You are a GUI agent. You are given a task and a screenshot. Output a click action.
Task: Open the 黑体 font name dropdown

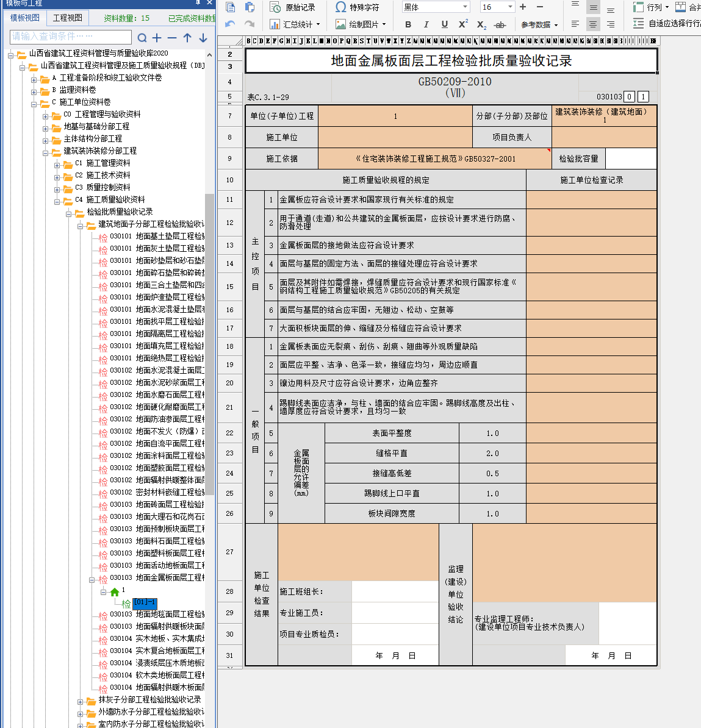(465, 7)
